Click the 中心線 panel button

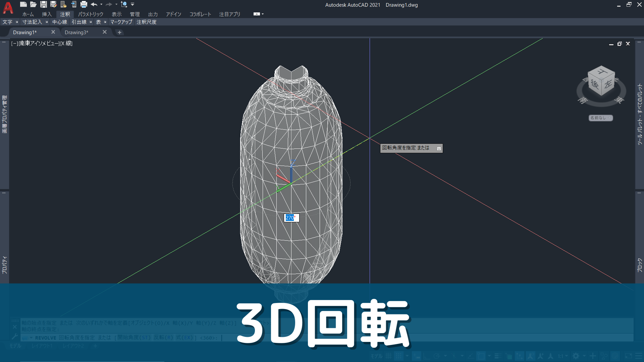click(59, 22)
